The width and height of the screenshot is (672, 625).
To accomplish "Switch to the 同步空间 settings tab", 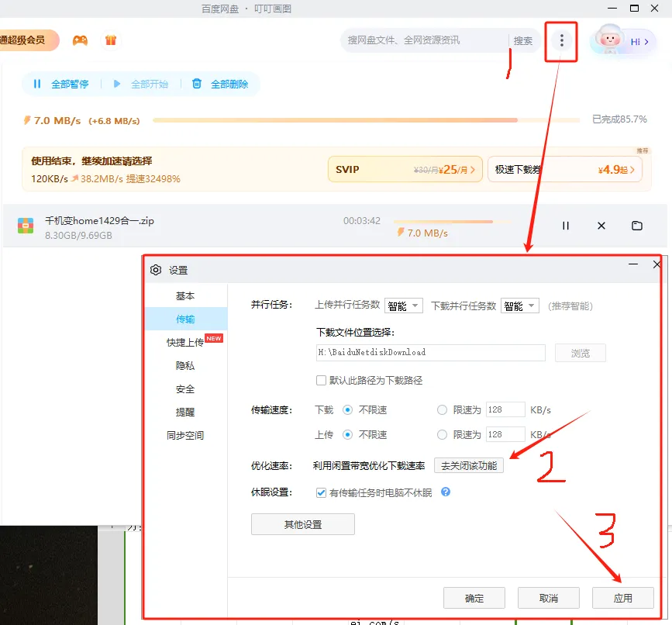I will pyautogui.click(x=185, y=435).
